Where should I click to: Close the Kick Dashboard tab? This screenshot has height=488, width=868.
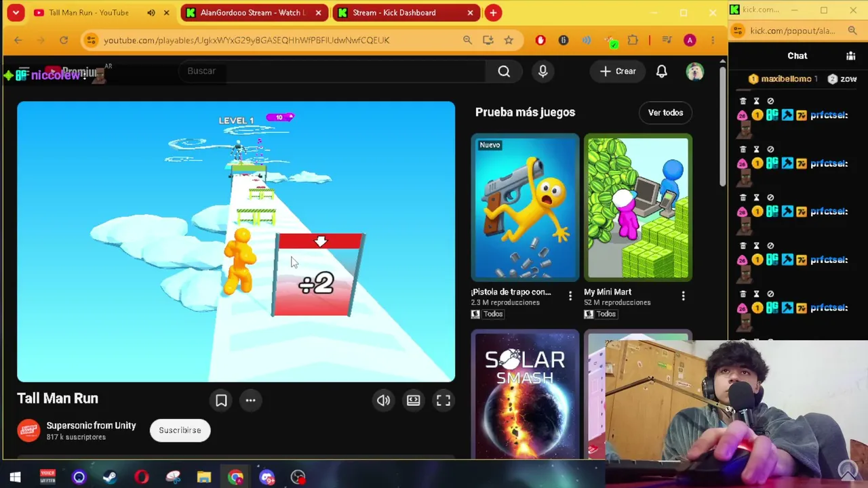470,13
